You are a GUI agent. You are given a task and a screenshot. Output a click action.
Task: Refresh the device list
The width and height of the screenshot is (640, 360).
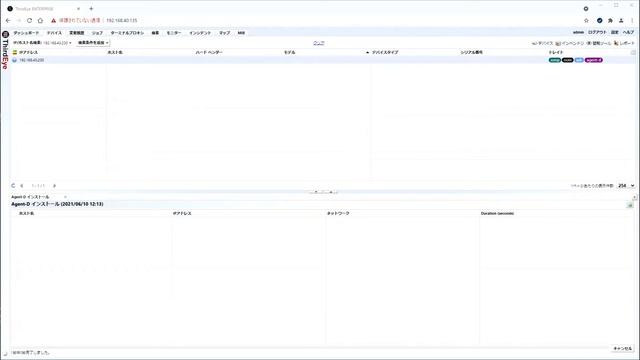[x=13, y=186]
